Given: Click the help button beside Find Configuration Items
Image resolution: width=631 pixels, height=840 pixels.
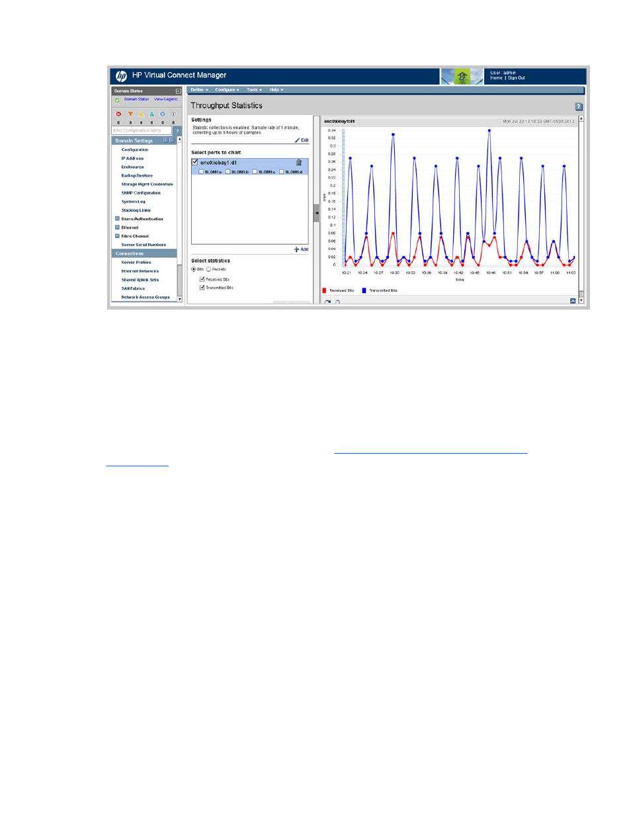Looking at the screenshot, I should [177, 131].
